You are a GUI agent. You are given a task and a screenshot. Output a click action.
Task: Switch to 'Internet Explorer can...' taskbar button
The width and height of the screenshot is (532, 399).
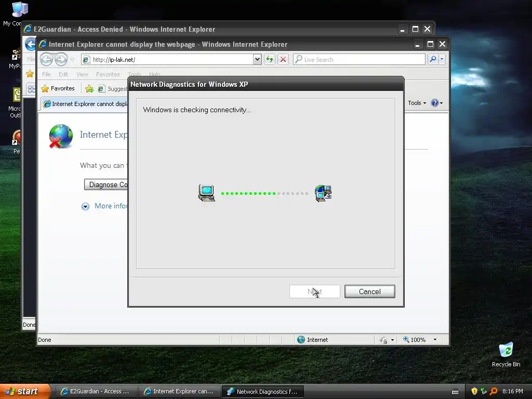[179, 391]
